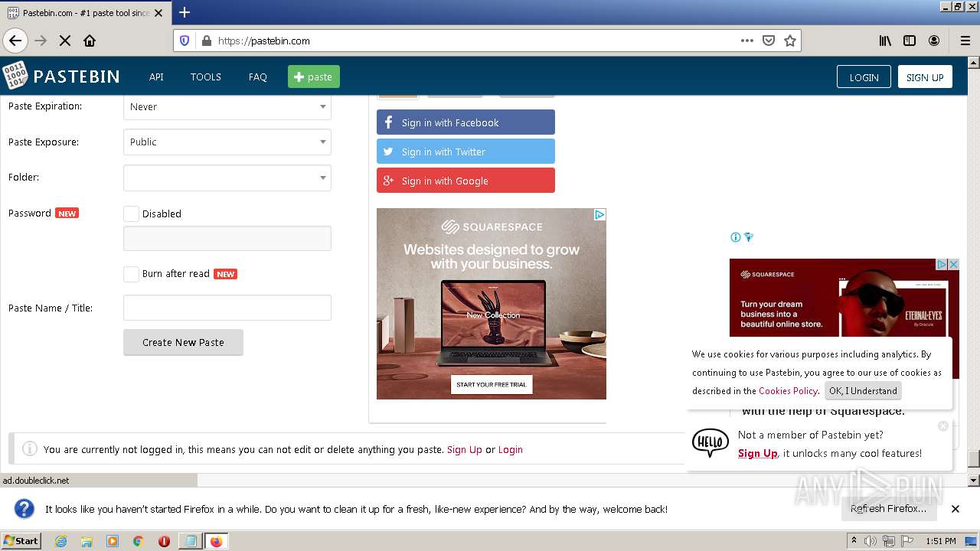This screenshot has height=551, width=980.
Task: Stop page loading with the X button
Action: pos(65,41)
